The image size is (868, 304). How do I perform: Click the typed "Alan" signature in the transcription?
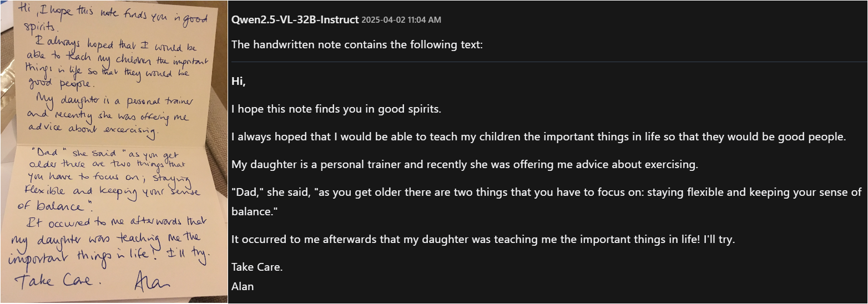coord(243,287)
